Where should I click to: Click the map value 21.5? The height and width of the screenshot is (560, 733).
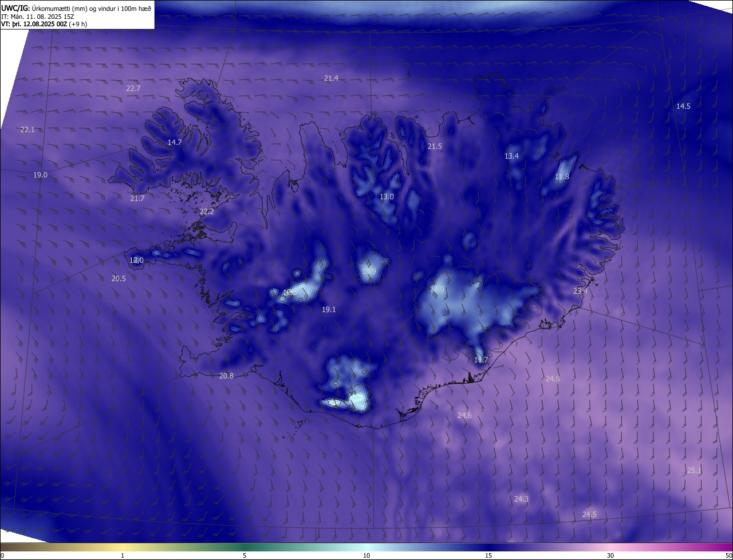point(435,147)
